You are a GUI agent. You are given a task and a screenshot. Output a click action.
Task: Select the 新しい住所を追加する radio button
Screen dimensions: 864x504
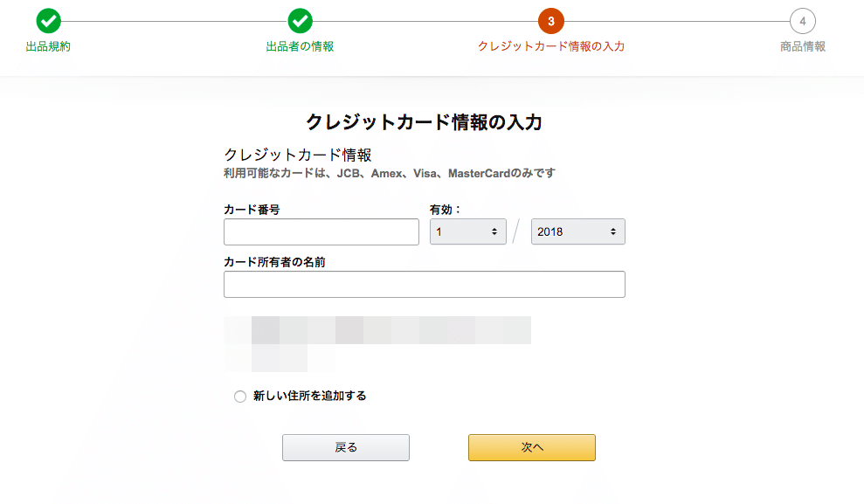pos(240,397)
